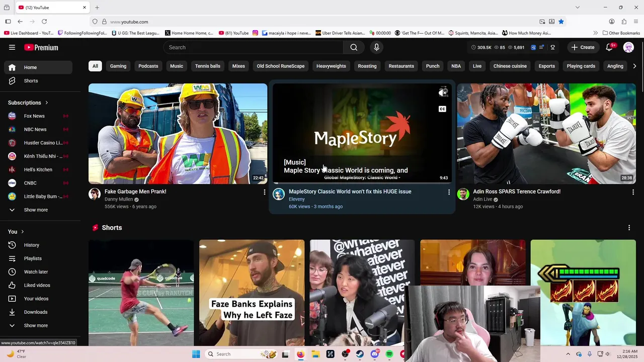Select the Heavyweights filter chip

[331, 66]
